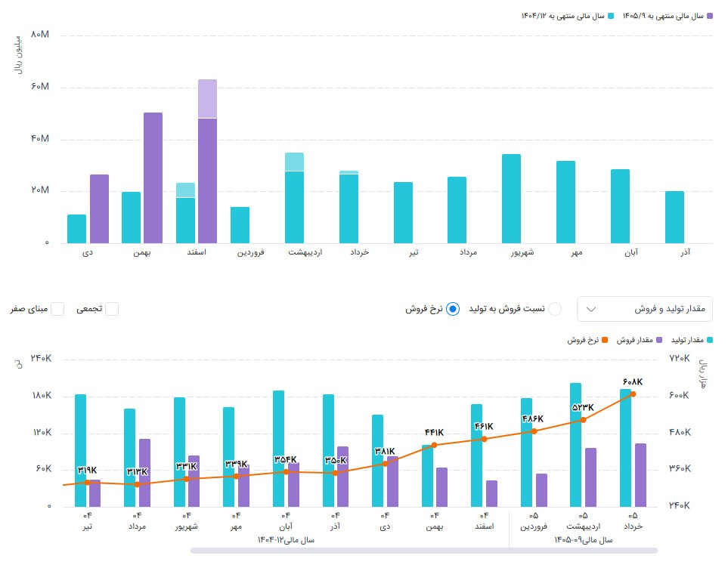Enable the مبنای صفر checkbox
The image size is (728, 568).
coord(57,309)
